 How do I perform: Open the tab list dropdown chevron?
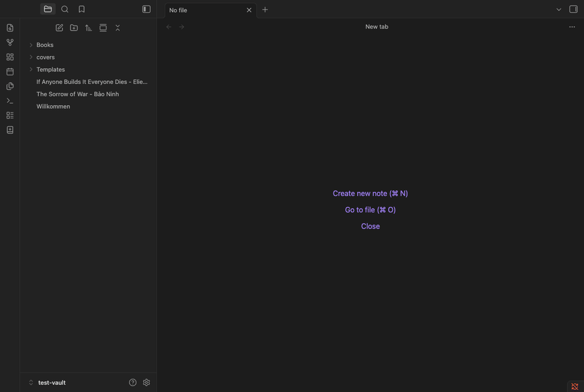pyautogui.click(x=558, y=10)
